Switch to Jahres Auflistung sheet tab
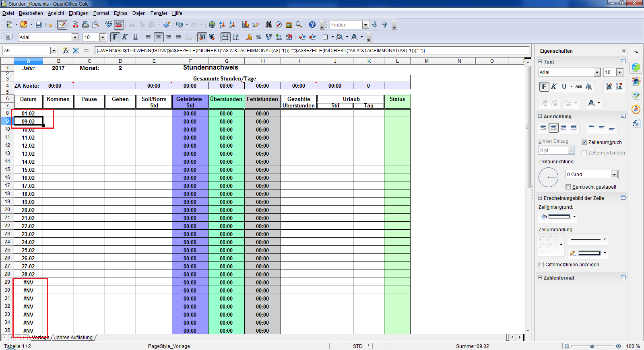This screenshot has height=350, width=644. pyautogui.click(x=73, y=338)
